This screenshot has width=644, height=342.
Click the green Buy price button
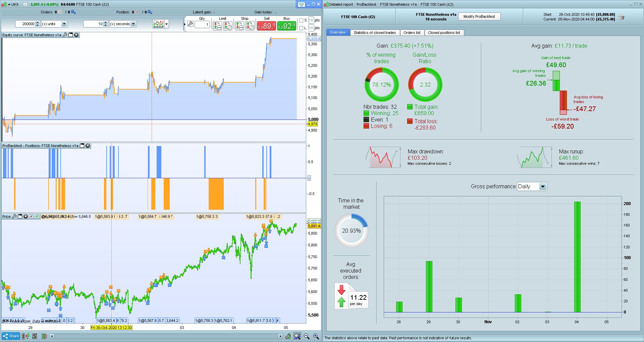[286, 26]
